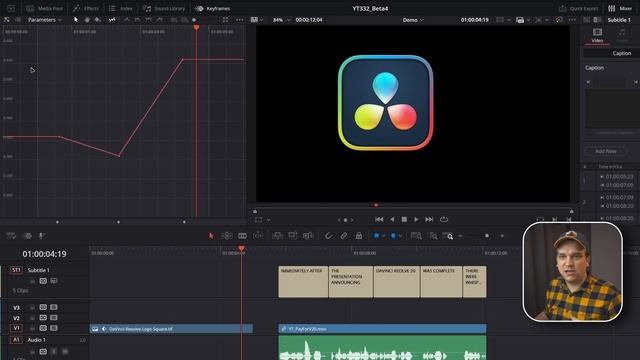Toggle auto track selector on V3 track
The height and width of the screenshot is (360, 640).
coord(43,307)
